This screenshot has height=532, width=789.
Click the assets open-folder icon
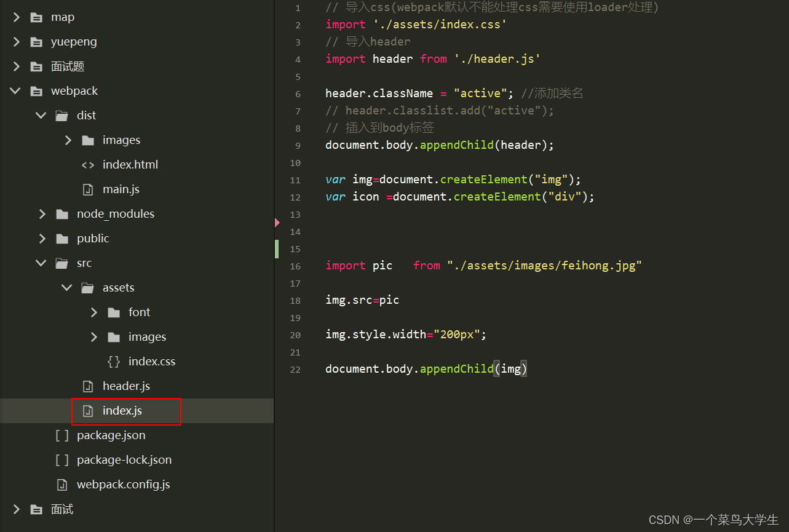click(88, 288)
